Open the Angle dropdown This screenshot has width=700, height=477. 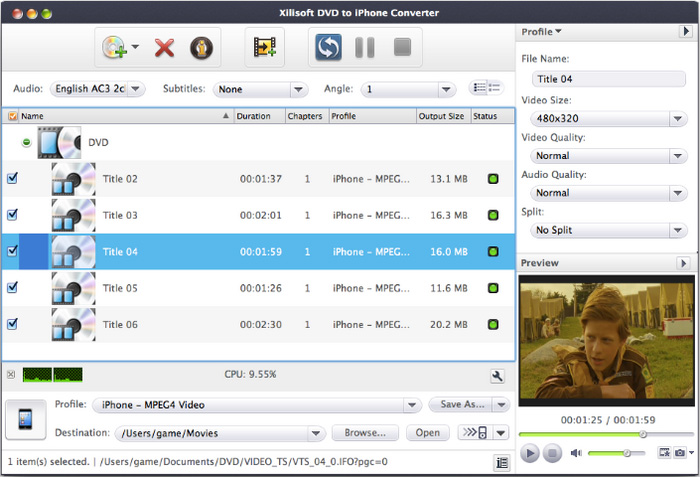point(408,89)
